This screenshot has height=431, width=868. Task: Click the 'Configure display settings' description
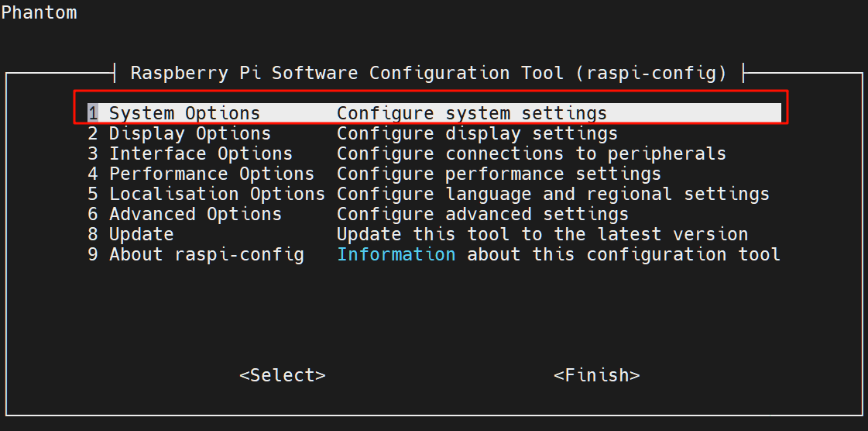pyautogui.click(x=477, y=133)
